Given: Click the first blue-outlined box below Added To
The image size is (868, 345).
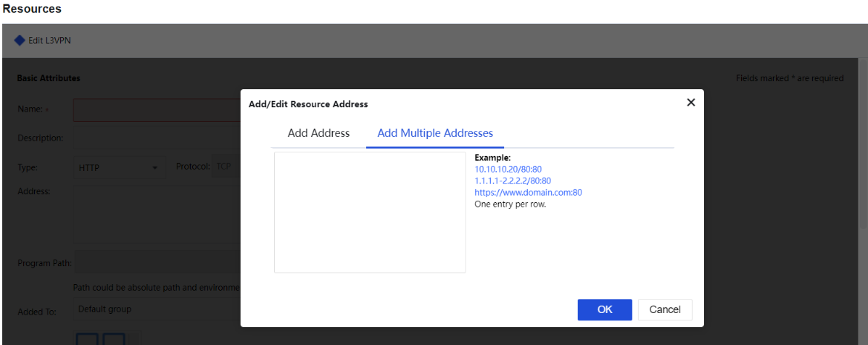Looking at the screenshot, I should (x=86, y=339).
